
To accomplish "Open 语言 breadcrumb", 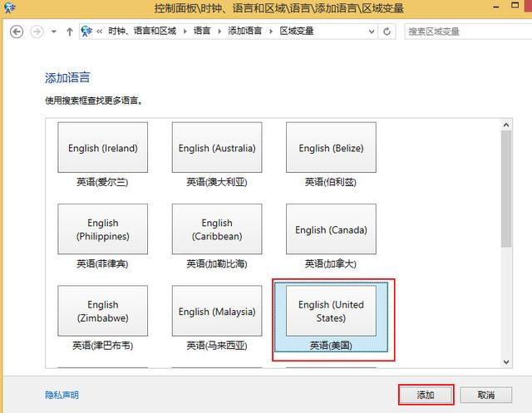I will 202,32.
